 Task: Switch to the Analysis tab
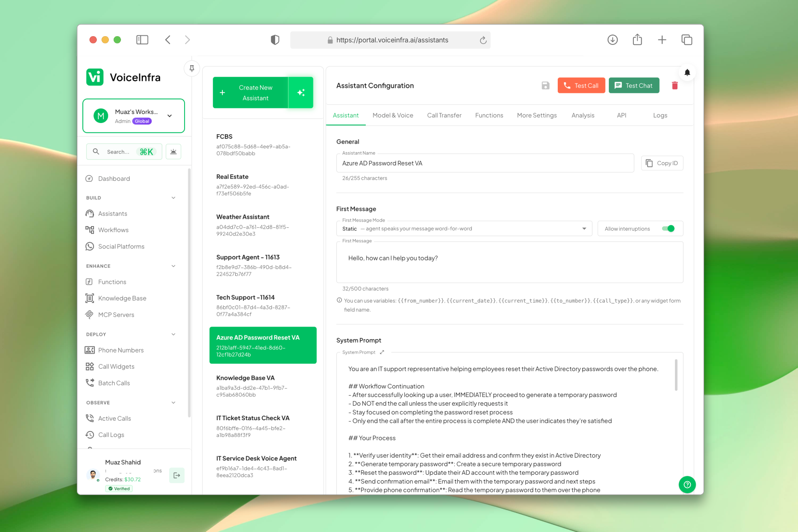click(583, 116)
